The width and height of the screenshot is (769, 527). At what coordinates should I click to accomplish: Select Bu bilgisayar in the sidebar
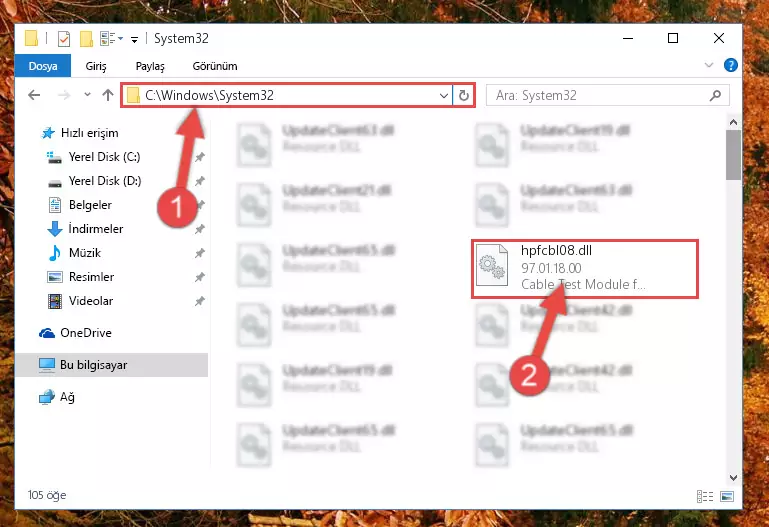111,365
